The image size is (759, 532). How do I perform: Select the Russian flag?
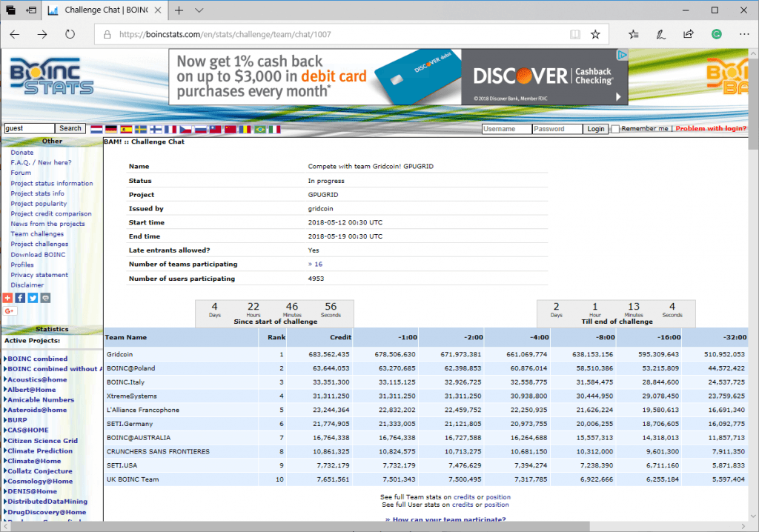click(x=200, y=129)
